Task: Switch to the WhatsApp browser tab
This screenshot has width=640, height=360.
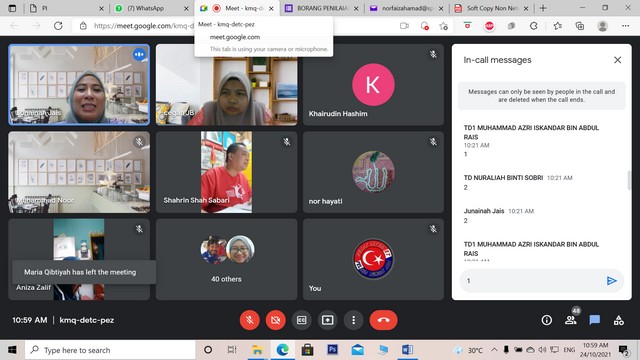Action: point(151,8)
